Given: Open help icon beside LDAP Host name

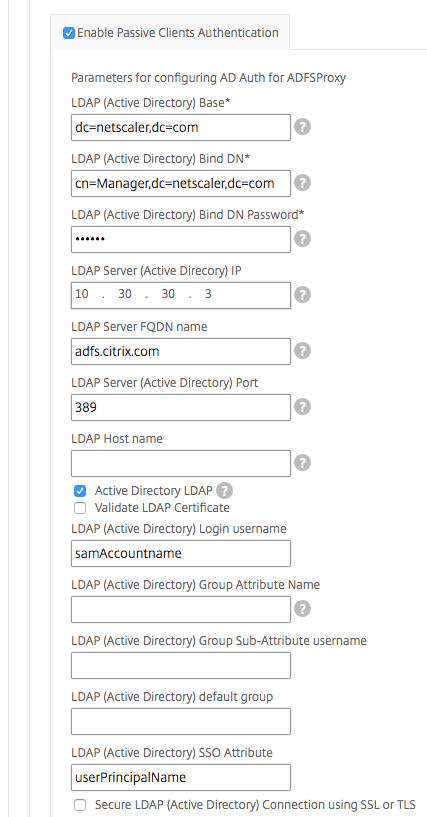Looking at the screenshot, I should click(303, 463).
